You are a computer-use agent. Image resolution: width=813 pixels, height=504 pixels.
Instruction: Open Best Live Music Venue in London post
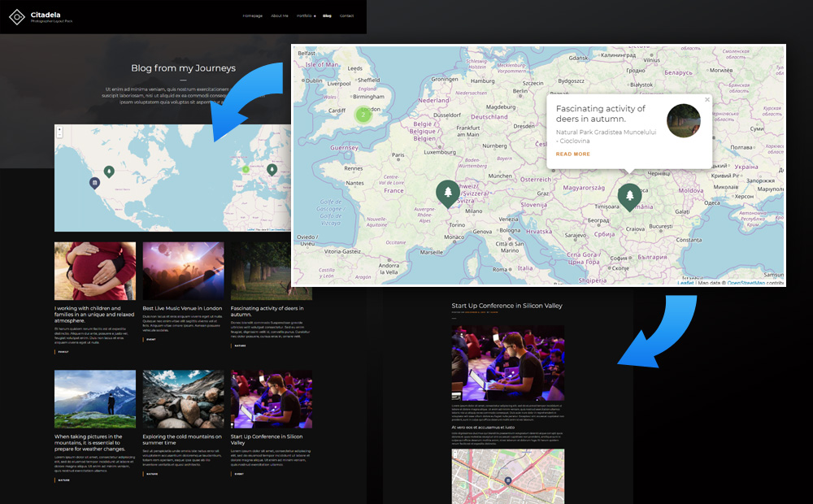(x=182, y=309)
